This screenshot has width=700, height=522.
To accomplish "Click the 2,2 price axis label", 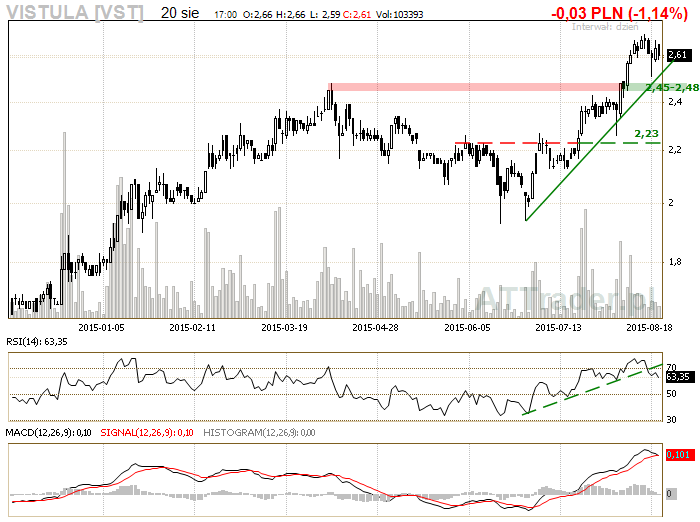I will (x=675, y=150).
